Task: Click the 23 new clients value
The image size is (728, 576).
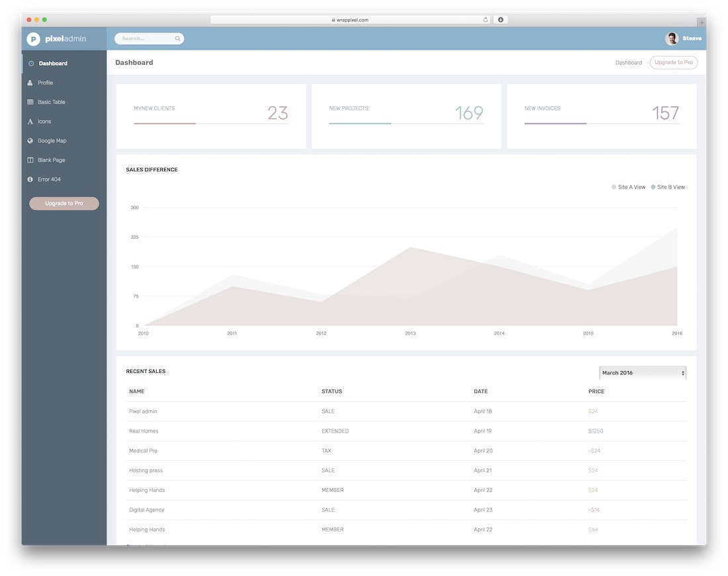Action: point(278,113)
